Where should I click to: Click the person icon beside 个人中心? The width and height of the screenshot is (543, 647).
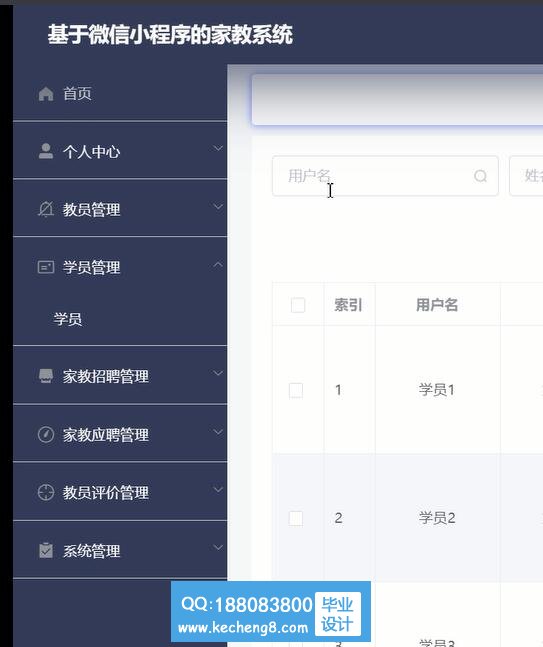(46, 151)
